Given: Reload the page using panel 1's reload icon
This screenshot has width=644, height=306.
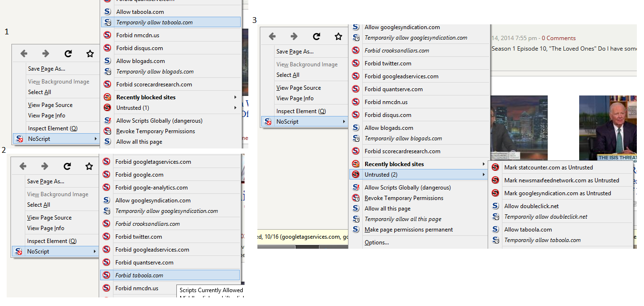Looking at the screenshot, I should (x=68, y=54).
